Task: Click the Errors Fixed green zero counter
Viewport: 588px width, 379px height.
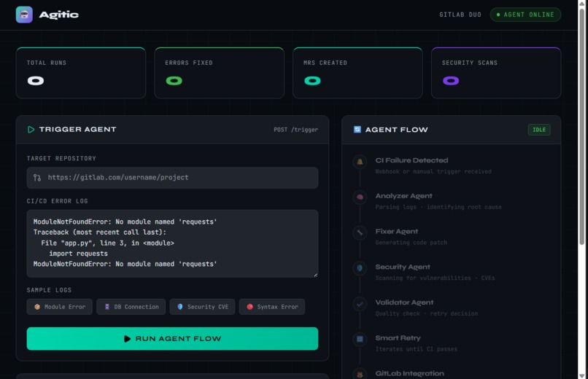Action: 174,80
